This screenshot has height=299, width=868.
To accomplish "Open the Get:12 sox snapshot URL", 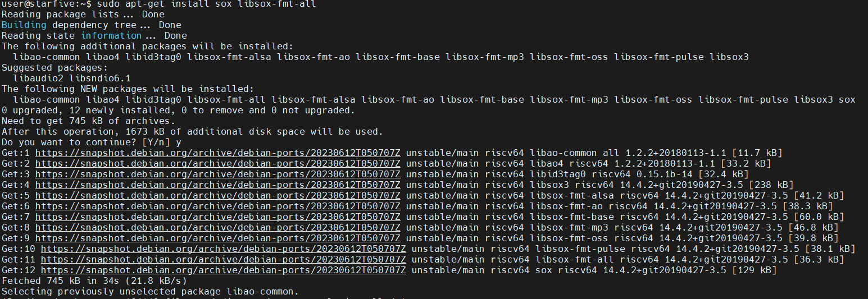I will (224, 270).
